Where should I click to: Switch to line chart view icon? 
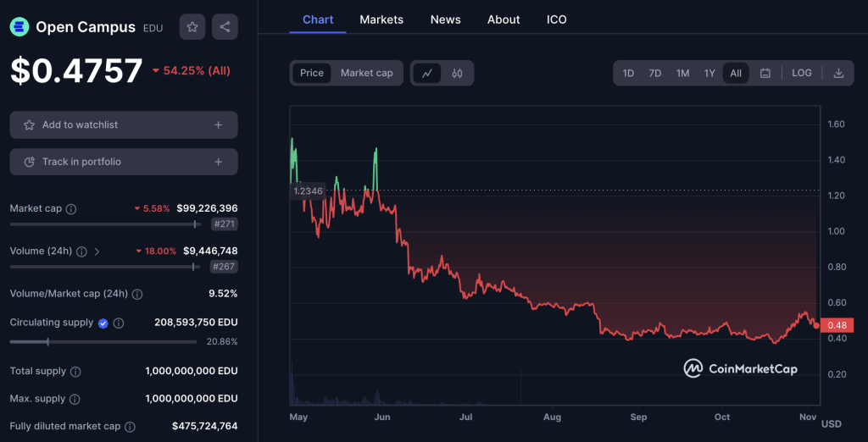click(427, 73)
